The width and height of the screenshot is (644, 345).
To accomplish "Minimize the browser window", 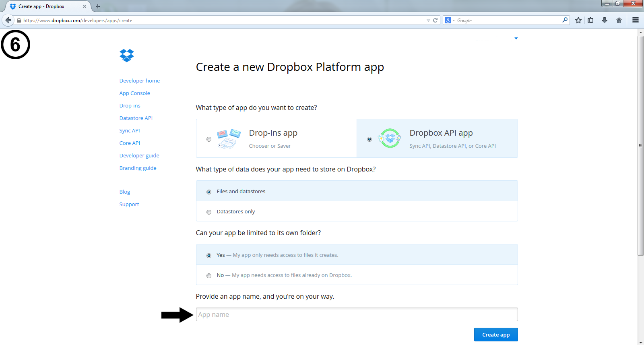I will click(607, 4).
